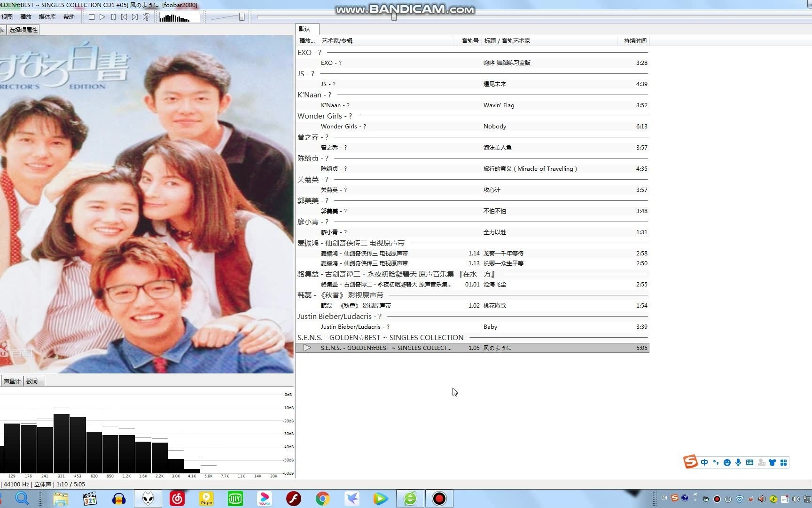The height and width of the screenshot is (508, 812).
Task: Open the 帮助 (Help) menu
Action: click(x=69, y=17)
